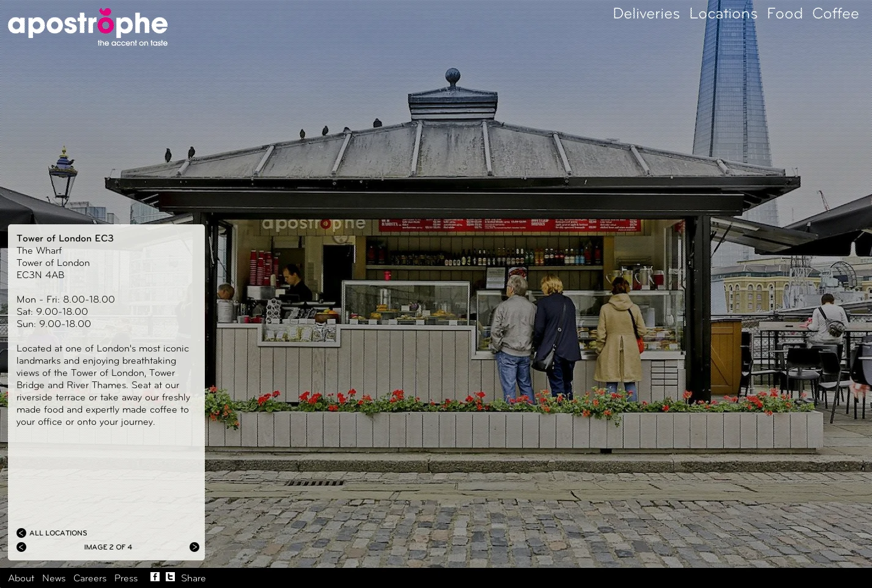Click the 'Tower of London EC3' heading
Screen dimensions: 872x588
point(65,238)
